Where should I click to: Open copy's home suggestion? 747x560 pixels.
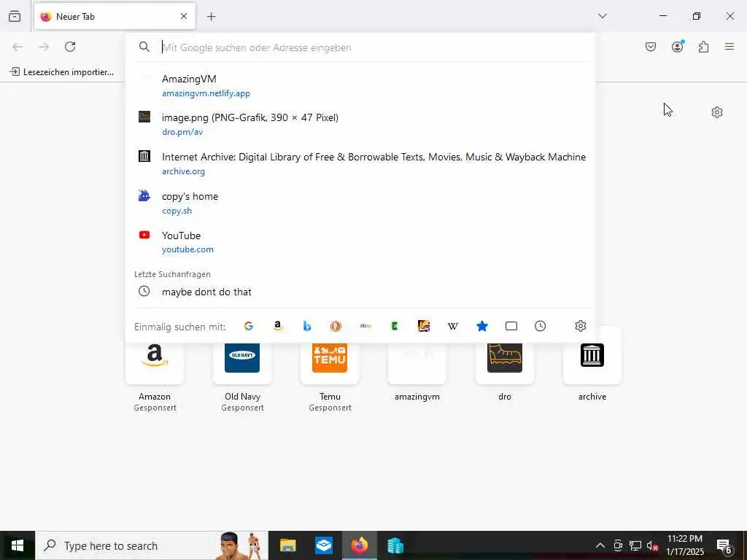[362, 203]
